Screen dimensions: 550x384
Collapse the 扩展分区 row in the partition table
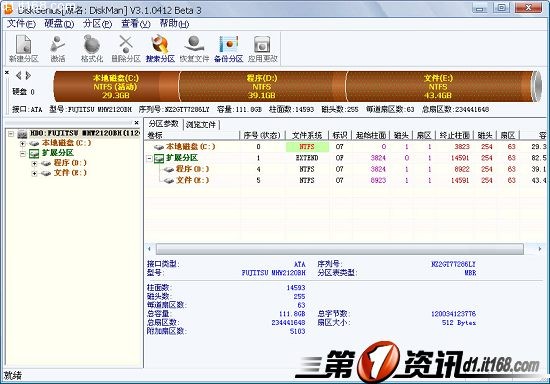[x=149, y=159]
